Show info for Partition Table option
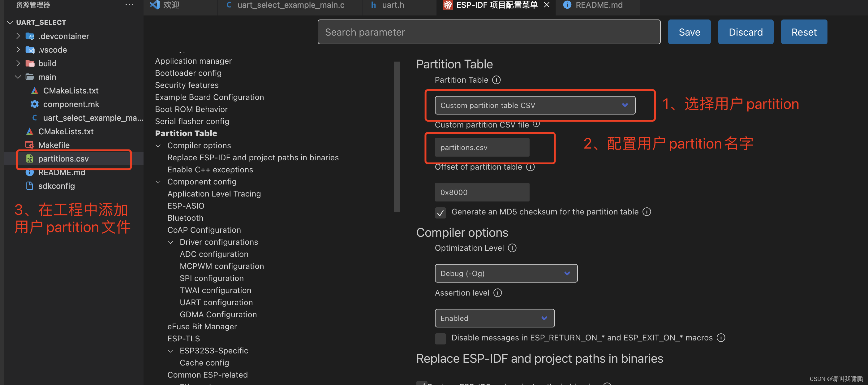Image resolution: width=868 pixels, height=385 pixels. tap(496, 80)
